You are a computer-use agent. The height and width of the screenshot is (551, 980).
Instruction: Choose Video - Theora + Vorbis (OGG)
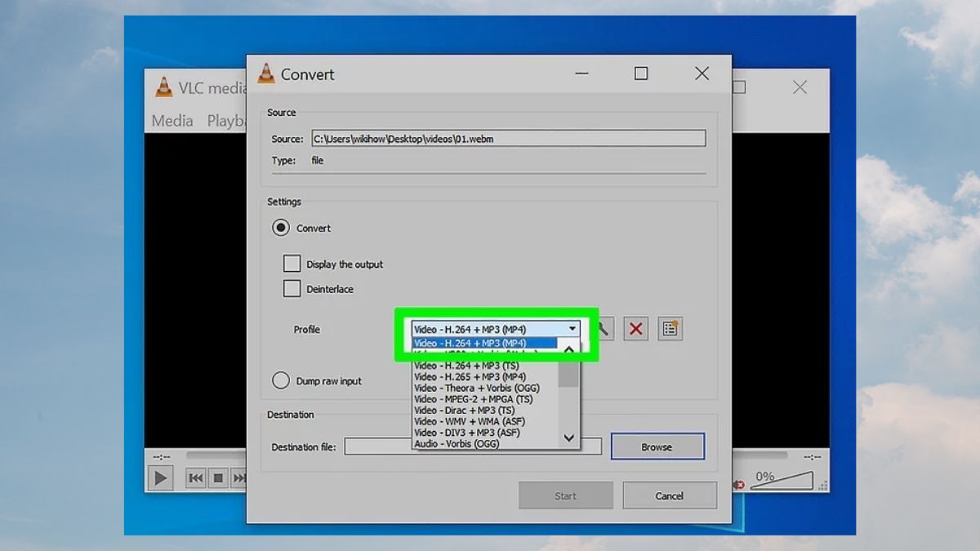(485, 388)
